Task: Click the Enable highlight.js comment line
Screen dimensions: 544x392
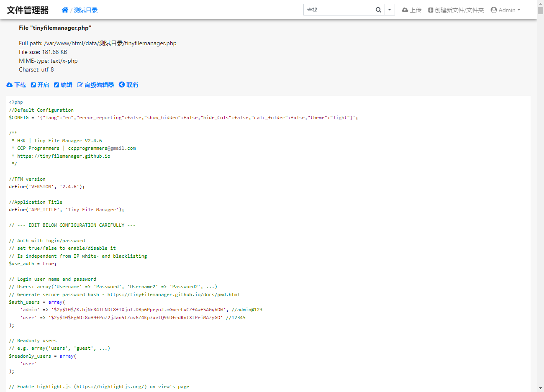Action: (99, 387)
